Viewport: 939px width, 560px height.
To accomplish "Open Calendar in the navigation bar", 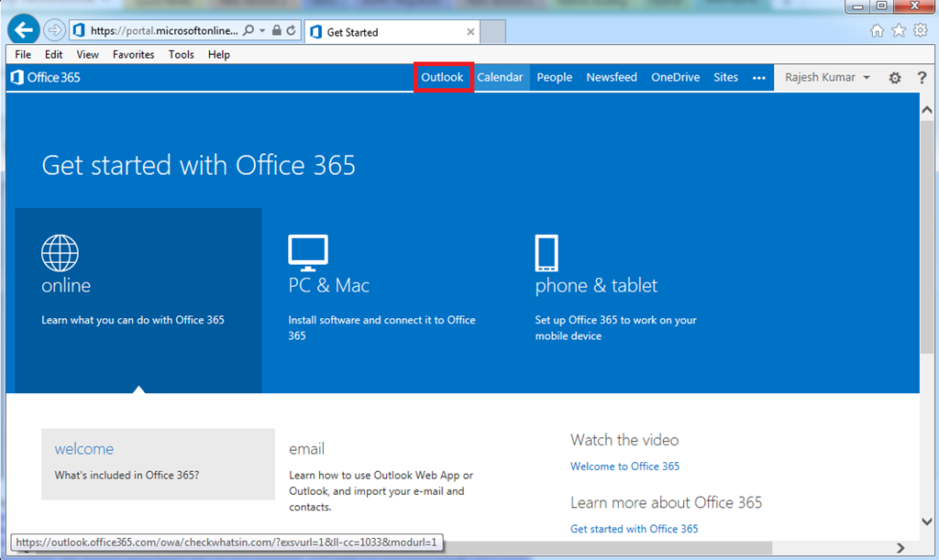I will coord(500,77).
